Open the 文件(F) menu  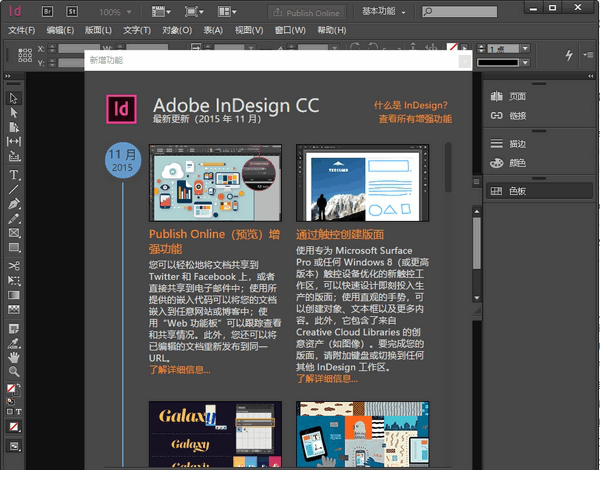(22, 30)
